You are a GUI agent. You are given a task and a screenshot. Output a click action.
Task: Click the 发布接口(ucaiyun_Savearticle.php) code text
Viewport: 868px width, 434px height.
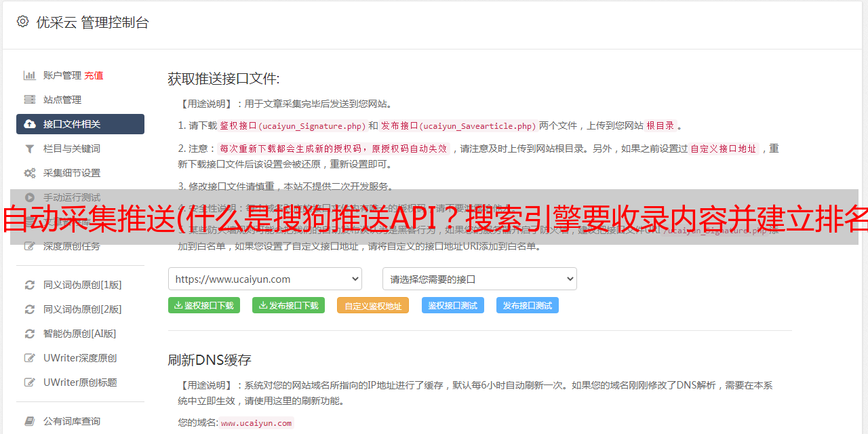click(x=459, y=125)
